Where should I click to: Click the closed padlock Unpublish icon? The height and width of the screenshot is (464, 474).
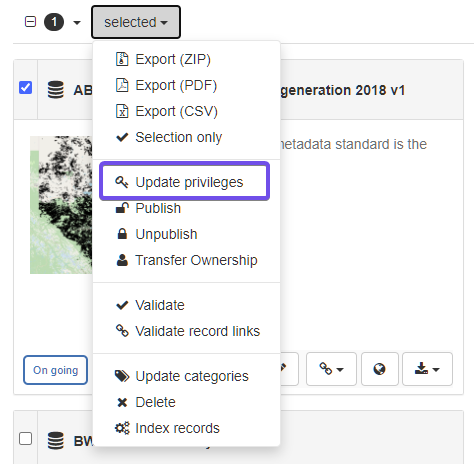click(x=122, y=234)
